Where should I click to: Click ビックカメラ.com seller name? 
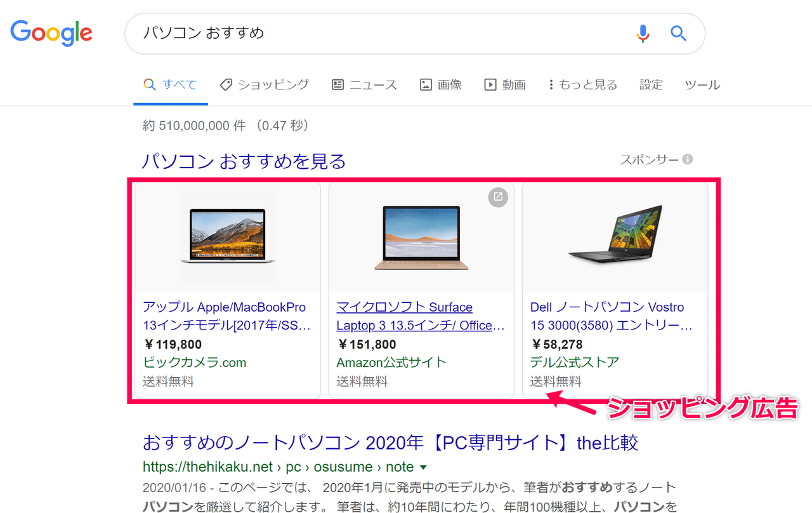[194, 363]
